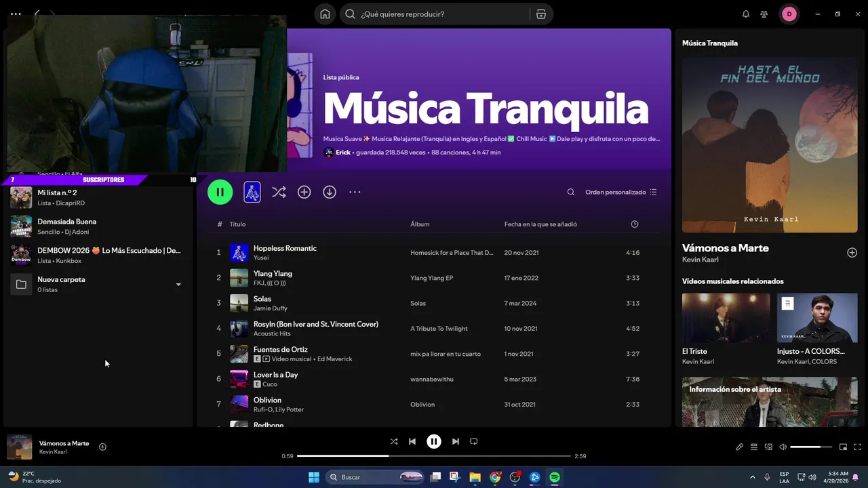Search within the playlist
The height and width of the screenshot is (488, 868).
(571, 192)
